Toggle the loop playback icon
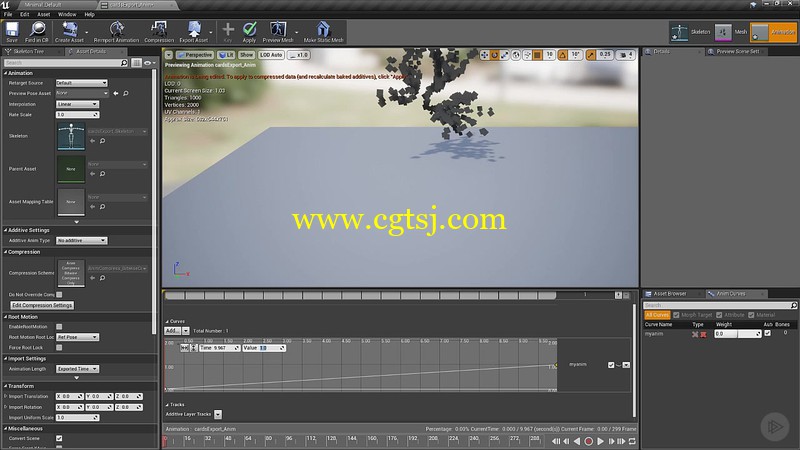The width and height of the screenshot is (800, 450). 632,441
